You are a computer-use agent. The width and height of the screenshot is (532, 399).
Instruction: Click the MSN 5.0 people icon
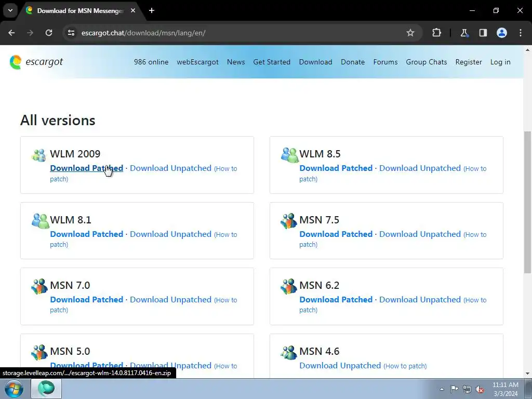(39, 352)
